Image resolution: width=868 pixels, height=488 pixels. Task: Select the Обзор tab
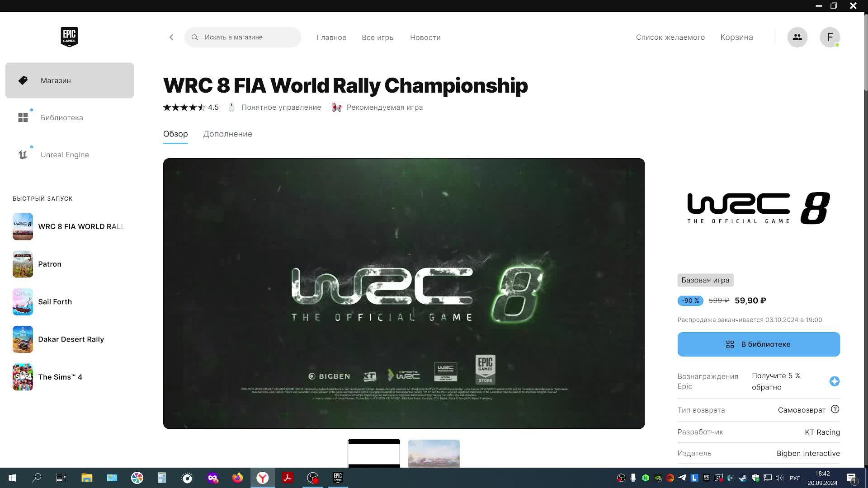pos(175,134)
